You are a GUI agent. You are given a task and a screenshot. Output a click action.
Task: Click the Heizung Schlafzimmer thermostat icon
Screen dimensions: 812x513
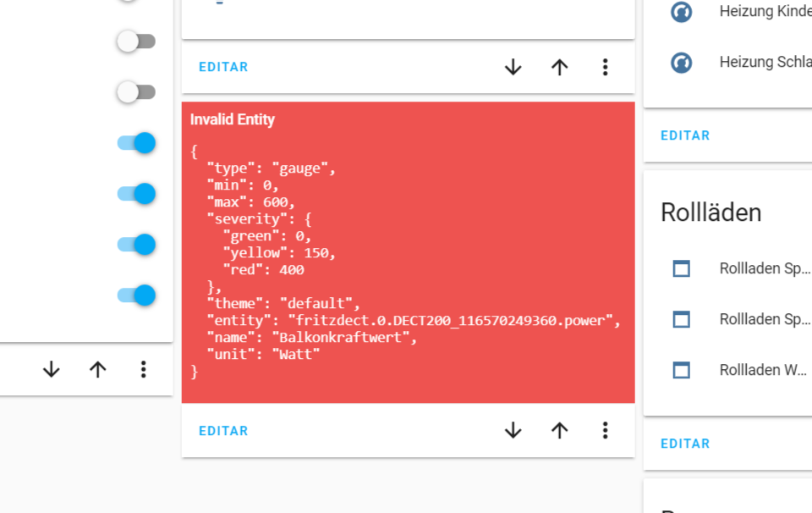683,62
